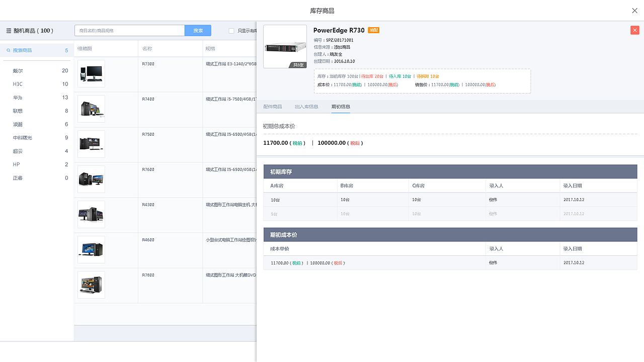644x362 pixels.
Task: Open the R7300 product thumbnail
Action: coord(91,74)
